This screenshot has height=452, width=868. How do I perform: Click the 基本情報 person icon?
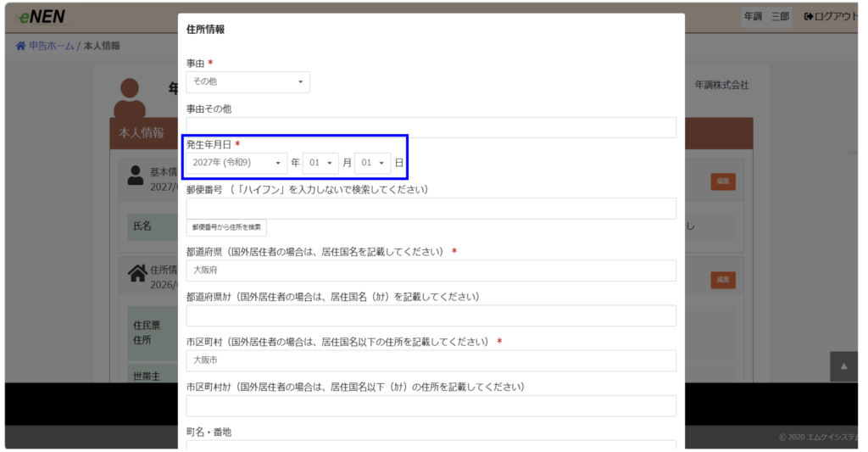[x=135, y=176]
